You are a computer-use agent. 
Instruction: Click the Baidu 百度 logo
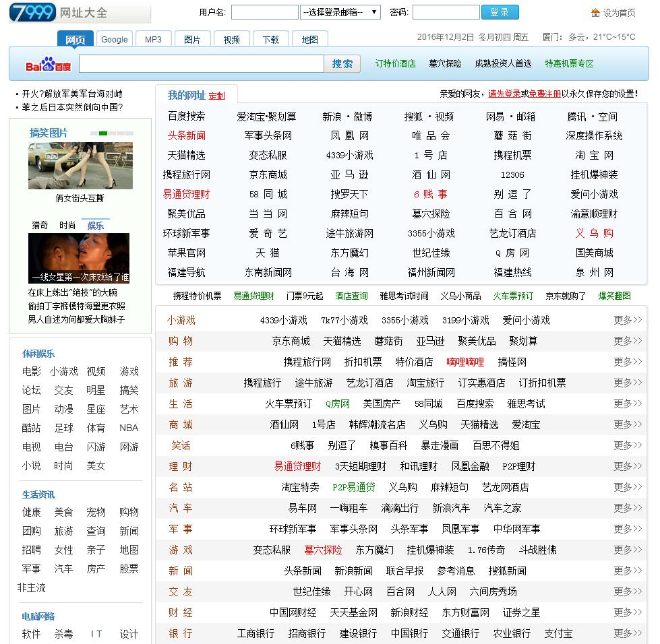pos(49,65)
